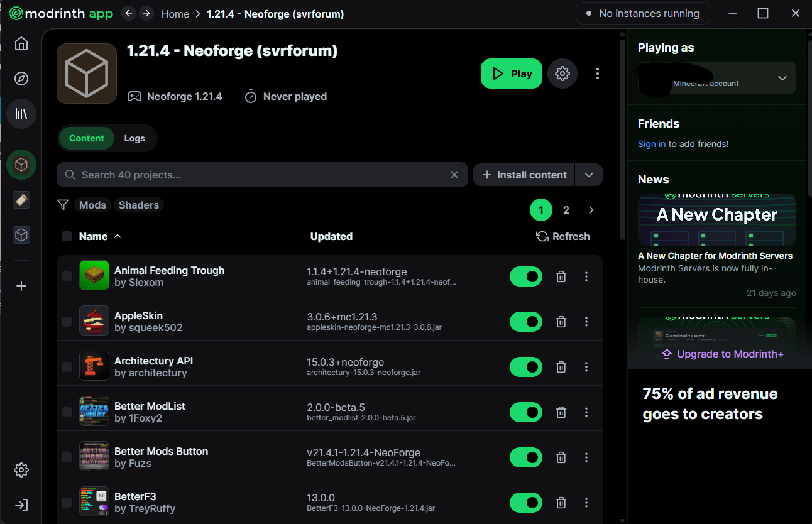Select page 1 button

tap(541, 210)
